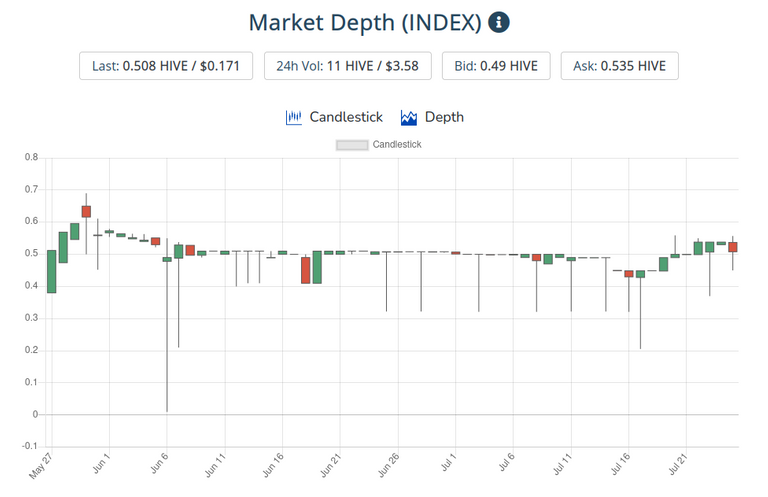Click the Jun 26 axis label
This screenshot has height=497, width=768.
[388, 465]
